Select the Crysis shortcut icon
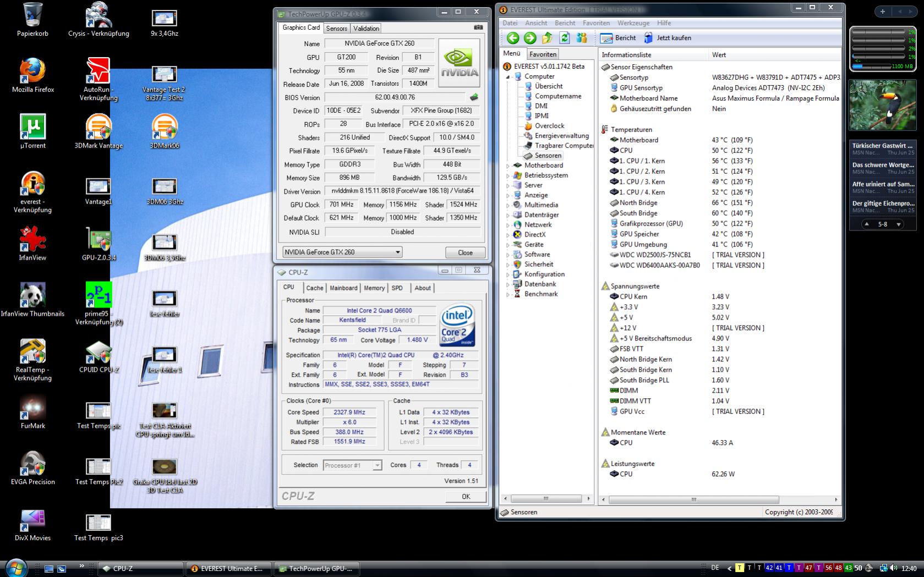Image resolution: width=924 pixels, height=577 pixels. point(99,20)
